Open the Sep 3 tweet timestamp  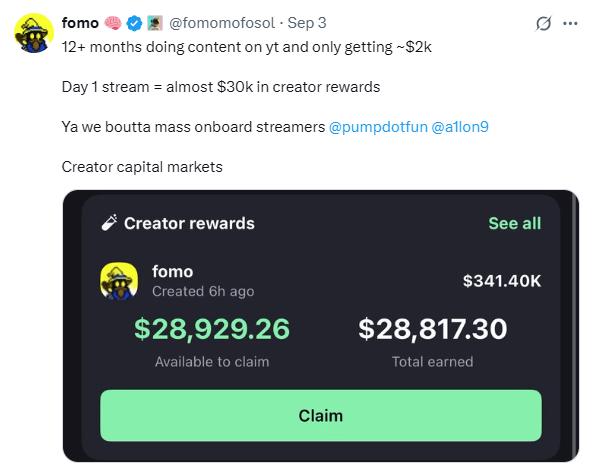point(307,23)
